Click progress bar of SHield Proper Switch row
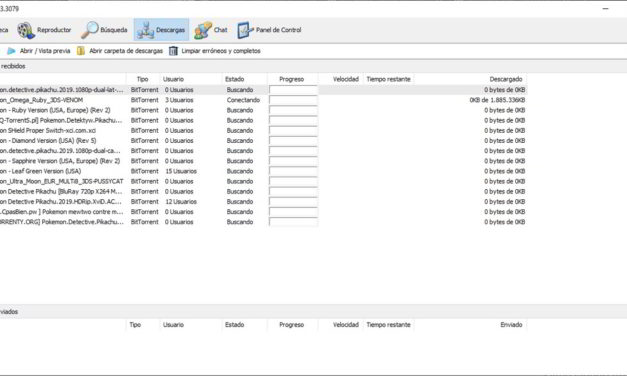Screen dimensions: 627x376 tap(293, 130)
